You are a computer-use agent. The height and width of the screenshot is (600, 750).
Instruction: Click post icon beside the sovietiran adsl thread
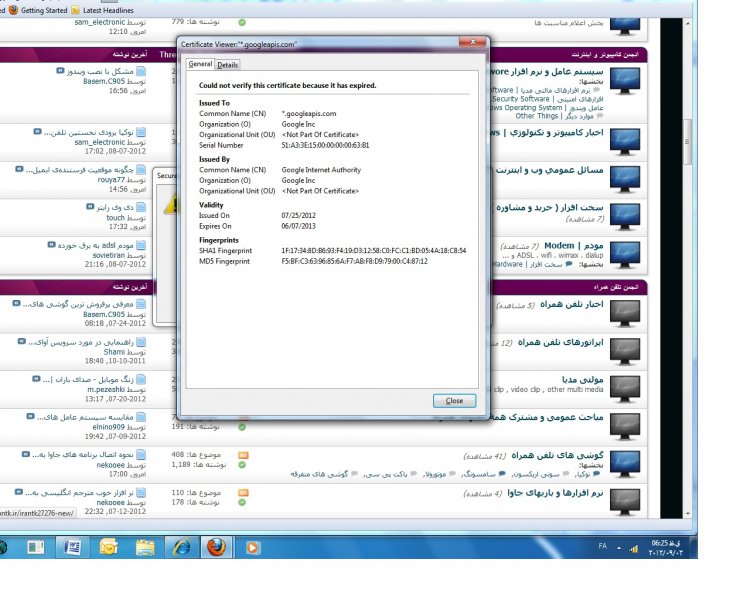tap(141, 245)
